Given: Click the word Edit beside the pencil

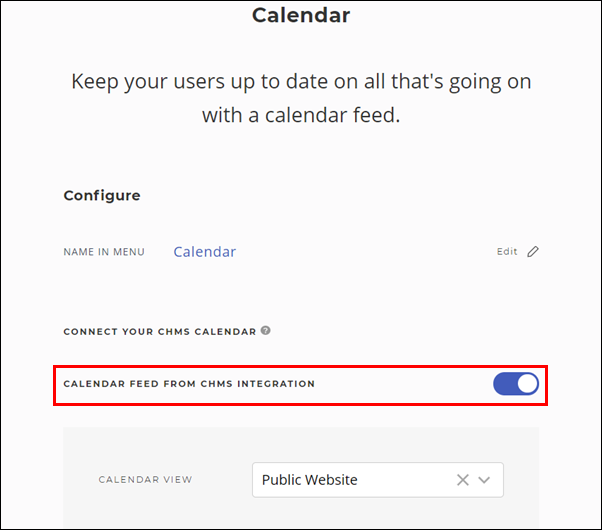Looking at the screenshot, I should click(x=507, y=252).
